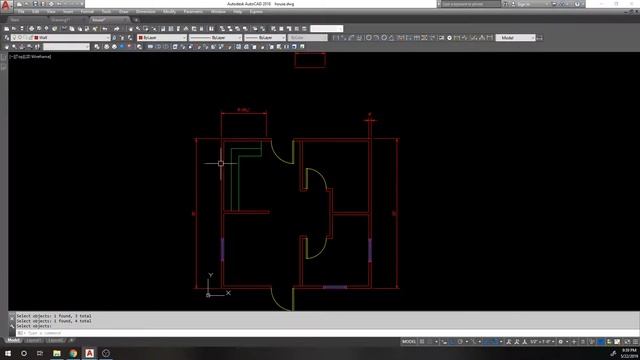Click the Sign In button in title bar

(523, 4)
